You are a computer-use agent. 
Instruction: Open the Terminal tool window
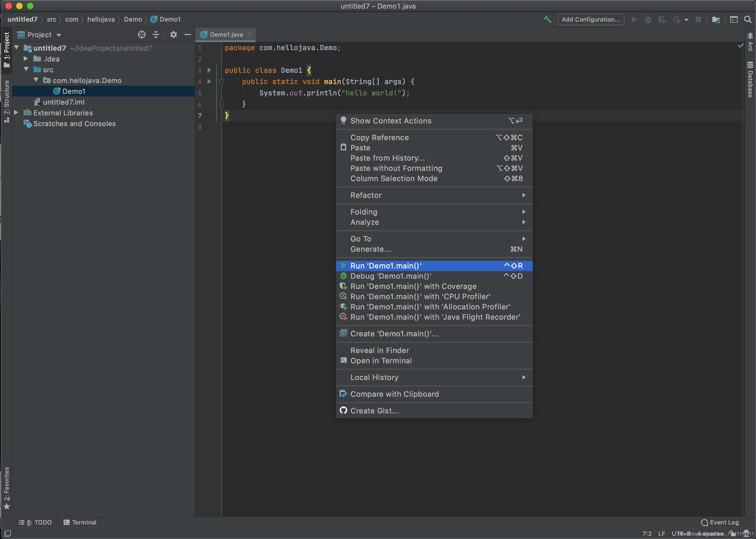[x=80, y=522]
